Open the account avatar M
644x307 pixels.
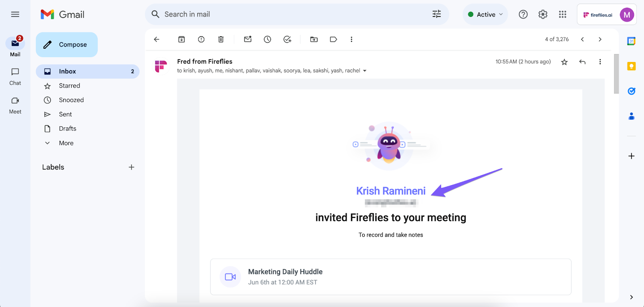627,15
